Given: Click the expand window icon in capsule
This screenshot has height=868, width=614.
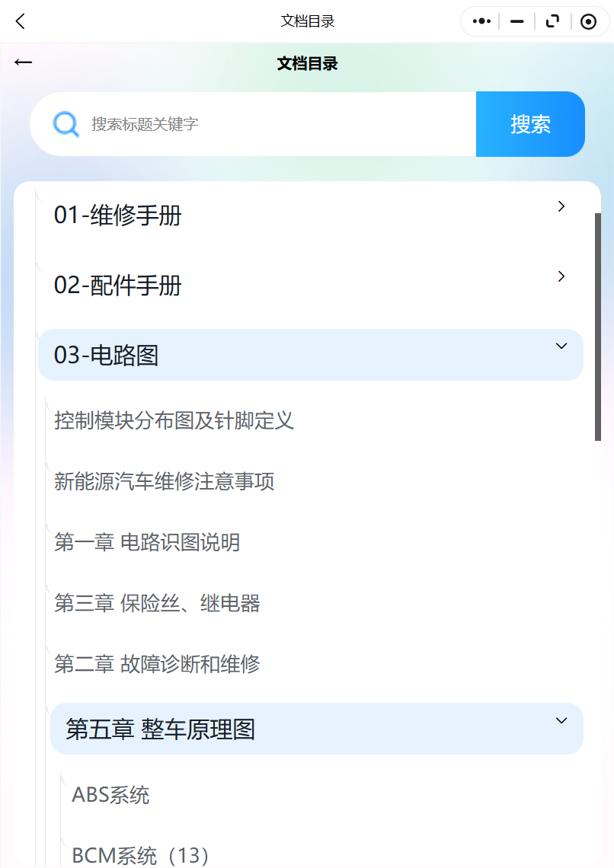Looking at the screenshot, I should 552,21.
